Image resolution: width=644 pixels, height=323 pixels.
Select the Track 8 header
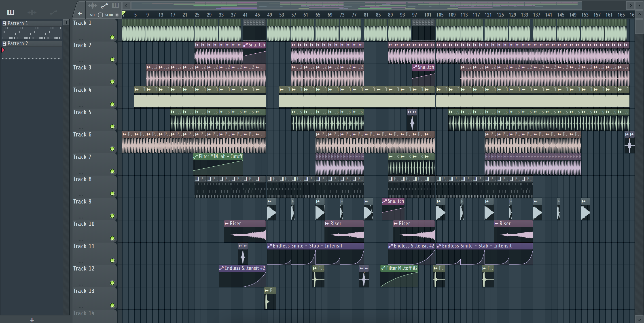click(x=95, y=187)
